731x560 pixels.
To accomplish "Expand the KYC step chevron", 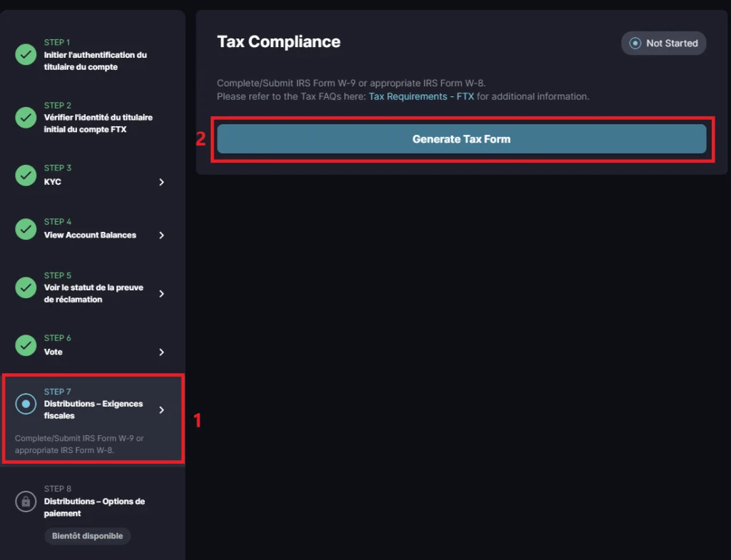I will (161, 182).
